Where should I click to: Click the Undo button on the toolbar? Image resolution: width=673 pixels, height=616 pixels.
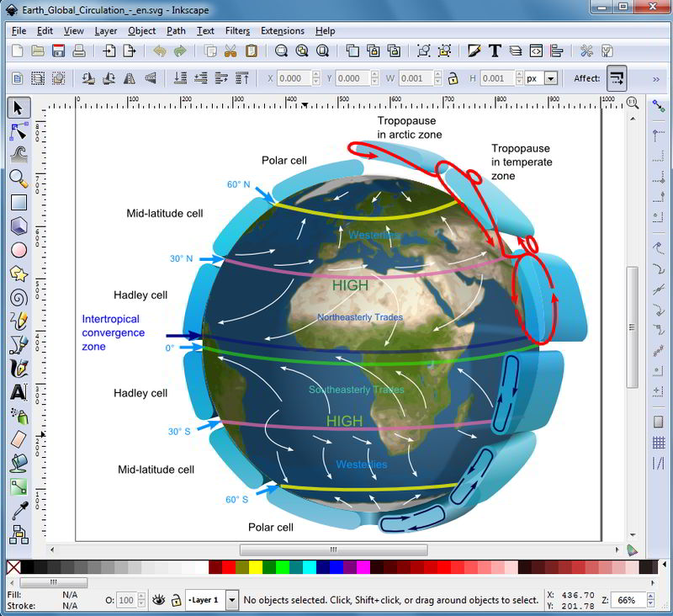(158, 50)
